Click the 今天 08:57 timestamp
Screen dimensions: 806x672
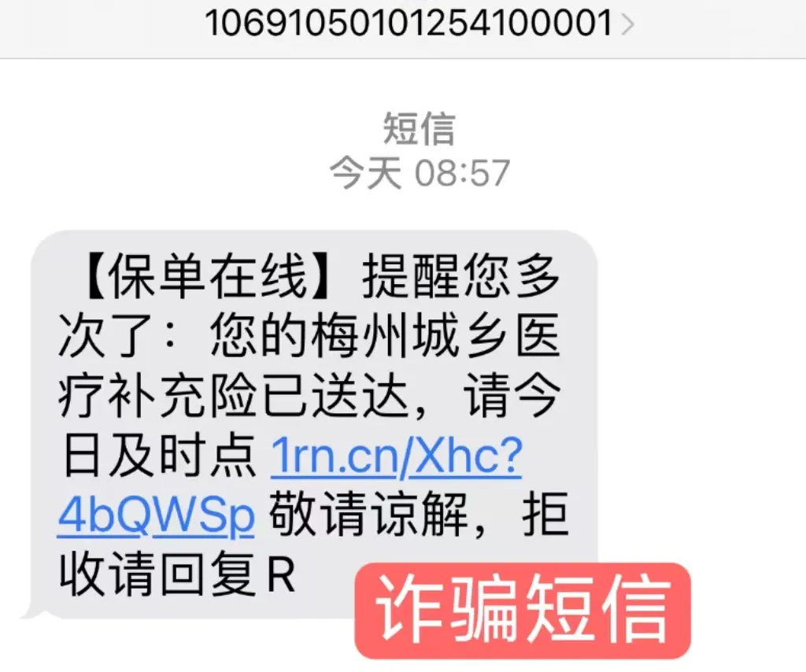419,172
